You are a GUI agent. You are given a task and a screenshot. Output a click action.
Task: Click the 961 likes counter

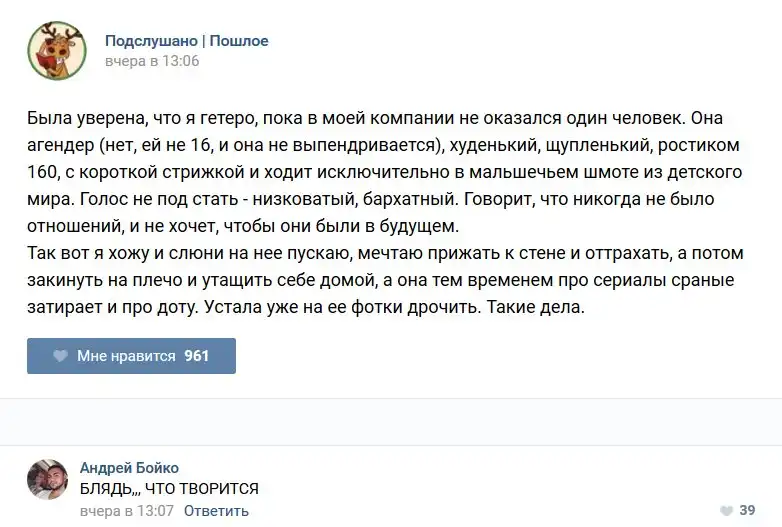coord(197,356)
